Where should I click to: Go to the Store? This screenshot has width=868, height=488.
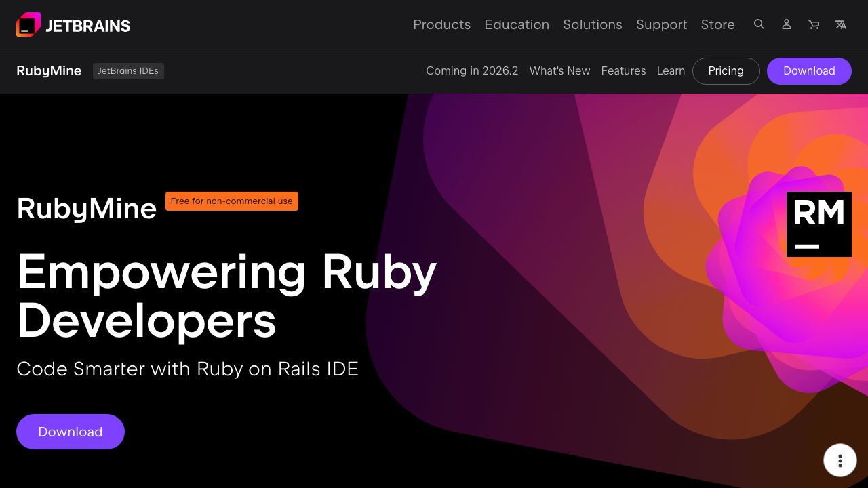pyautogui.click(x=717, y=24)
